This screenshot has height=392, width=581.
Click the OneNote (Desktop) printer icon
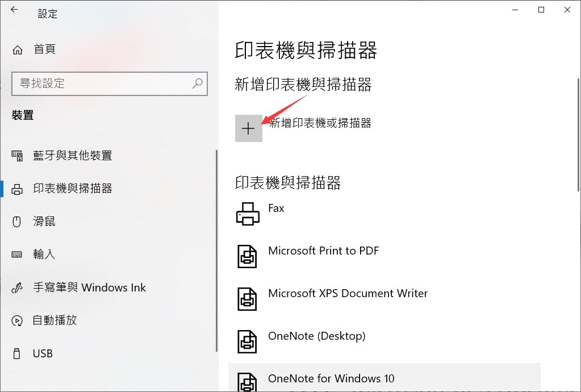[247, 341]
